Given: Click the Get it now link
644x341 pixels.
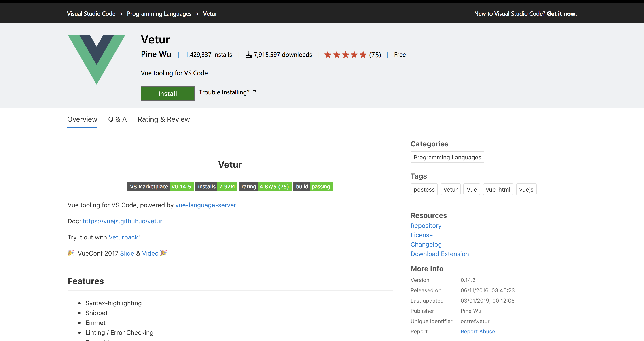Looking at the screenshot, I should (x=562, y=14).
